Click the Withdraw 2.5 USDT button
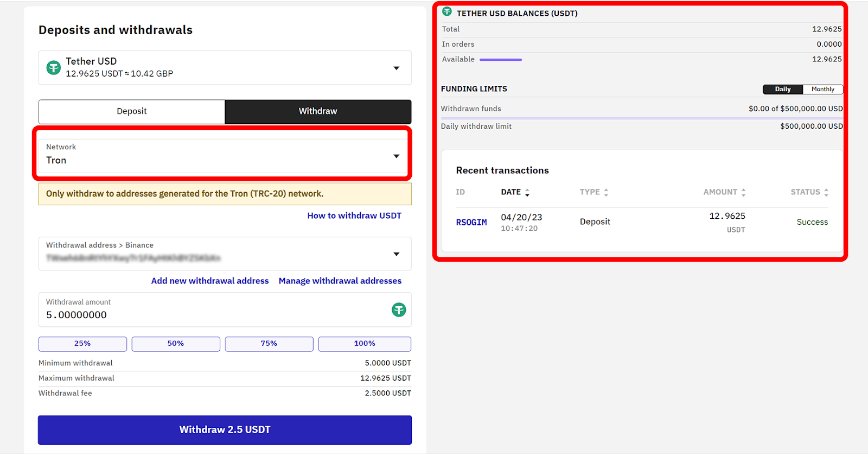Screen dimensions: 868x455 pos(225,429)
